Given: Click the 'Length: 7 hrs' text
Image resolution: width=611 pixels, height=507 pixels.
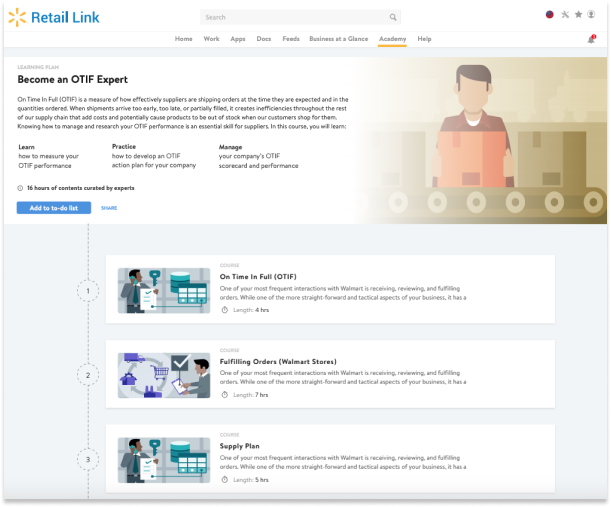Looking at the screenshot, I should tap(251, 395).
